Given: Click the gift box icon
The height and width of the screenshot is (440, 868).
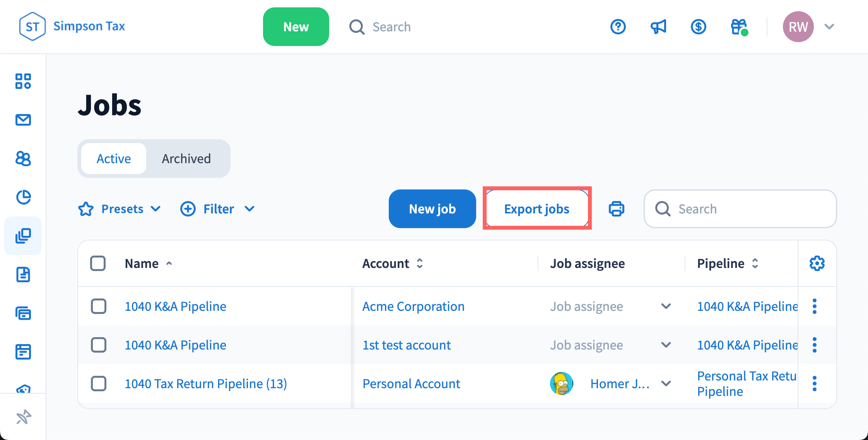Looking at the screenshot, I should (738, 27).
